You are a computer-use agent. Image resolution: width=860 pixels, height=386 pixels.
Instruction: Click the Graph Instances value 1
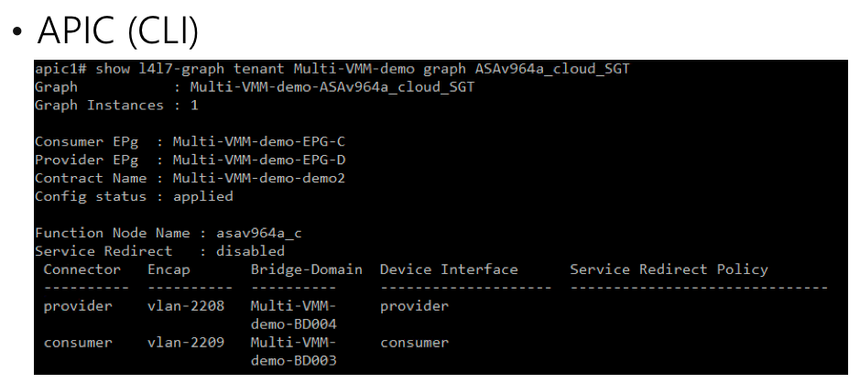194,105
